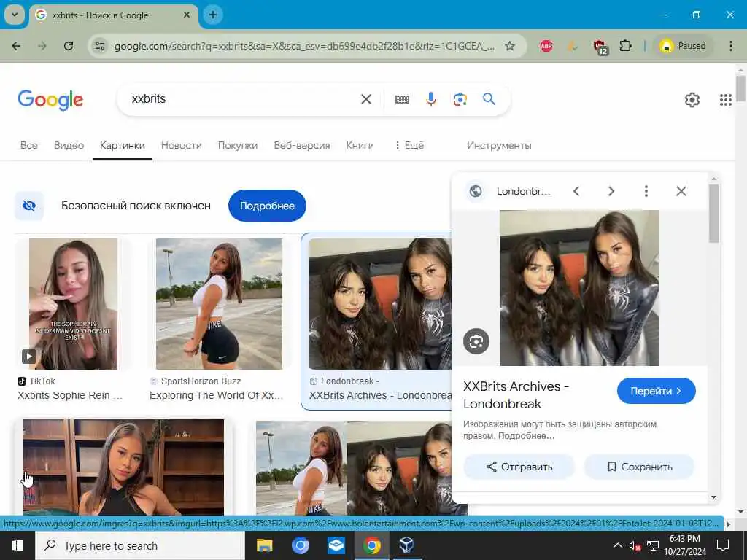Switch to the Покупки tab
Image resolution: width=747 pixels, height=560 pixels.
(238, 145)
